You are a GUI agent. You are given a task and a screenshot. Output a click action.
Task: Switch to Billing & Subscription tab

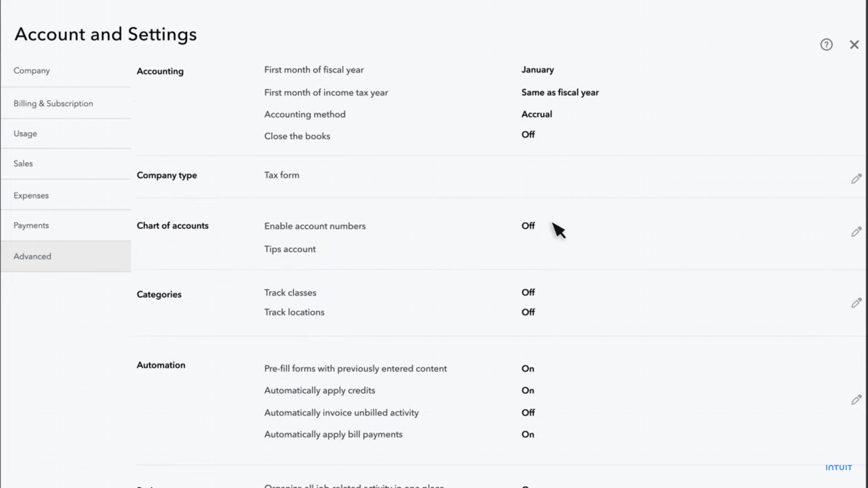(53, 103)
